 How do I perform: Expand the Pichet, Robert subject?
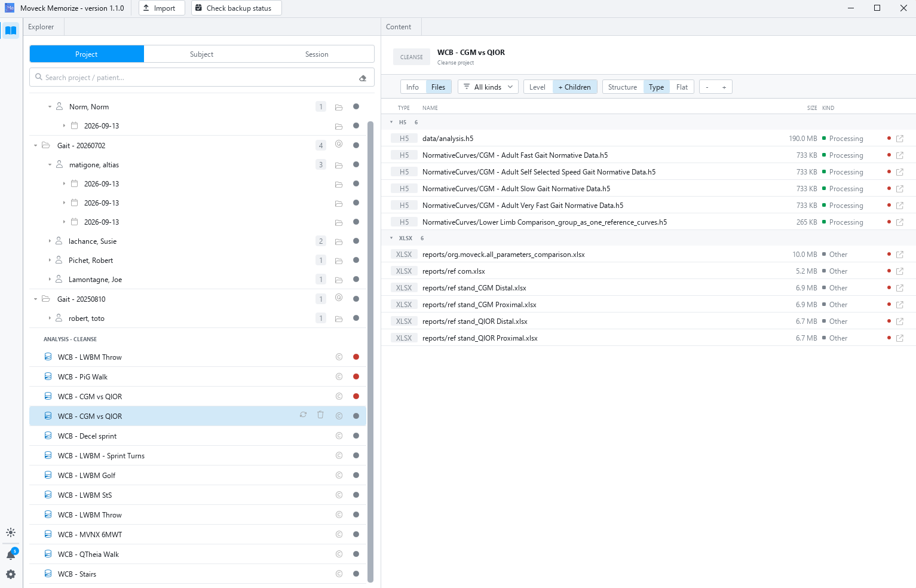[x=50, y=261]
